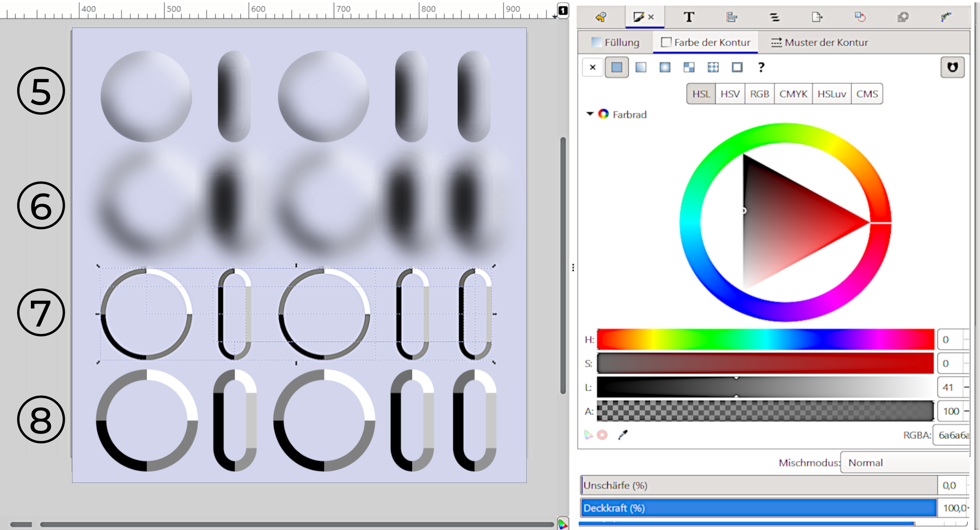Close the Fill and Stroke dialog tab
This screenshot has width=980, height=530.
pos(651,17)
